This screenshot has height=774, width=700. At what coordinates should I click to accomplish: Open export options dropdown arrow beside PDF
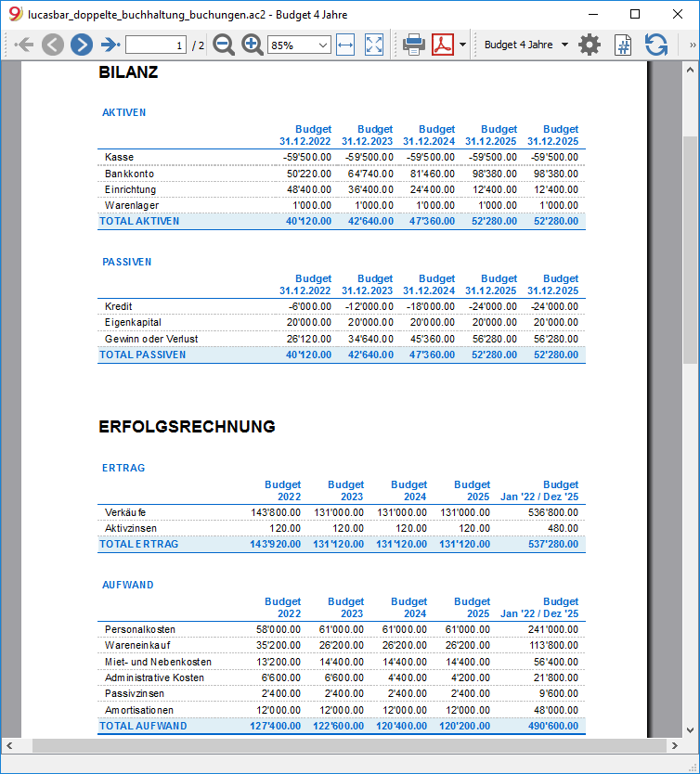(462, 45)
